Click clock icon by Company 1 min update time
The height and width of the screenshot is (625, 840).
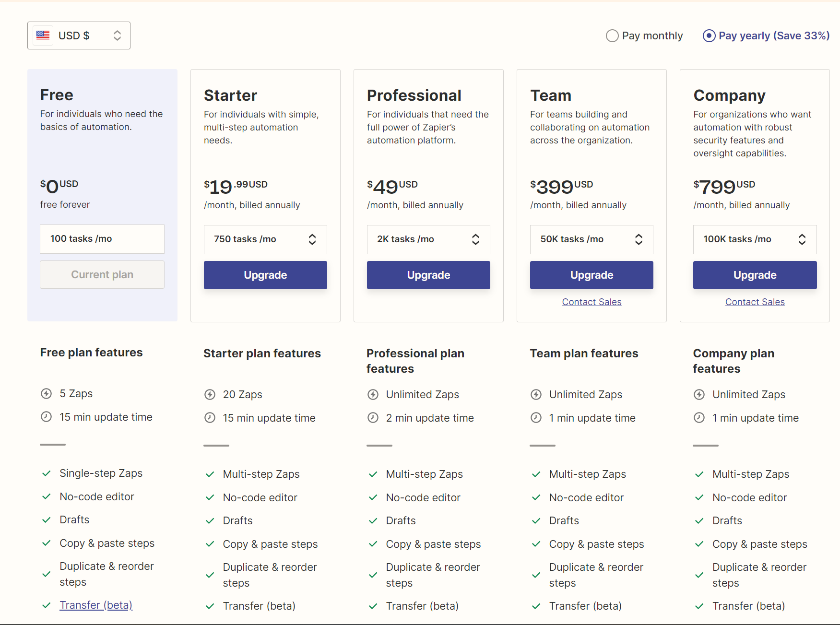point(699,418)
